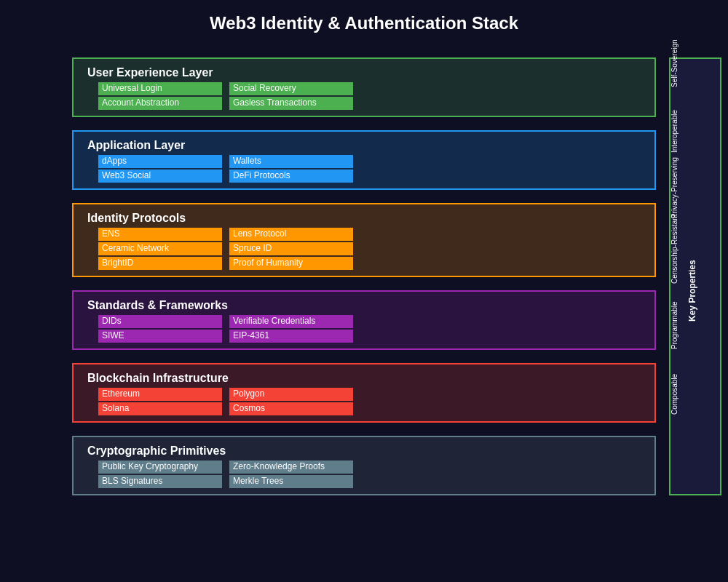Image resolution: width=728 pixels, height=582 pixels.
Task: Click Ceramic Network
Action: (160, 249)
